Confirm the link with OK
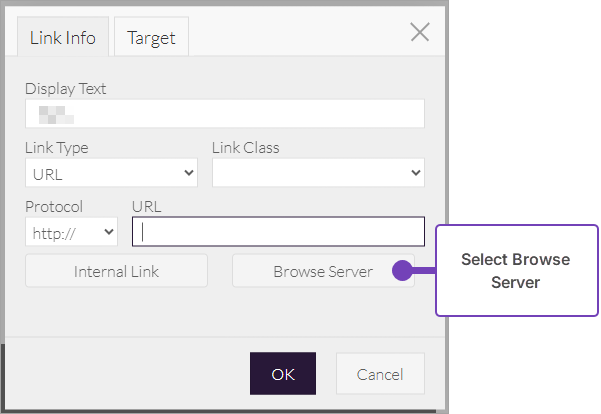 (283, 374)
